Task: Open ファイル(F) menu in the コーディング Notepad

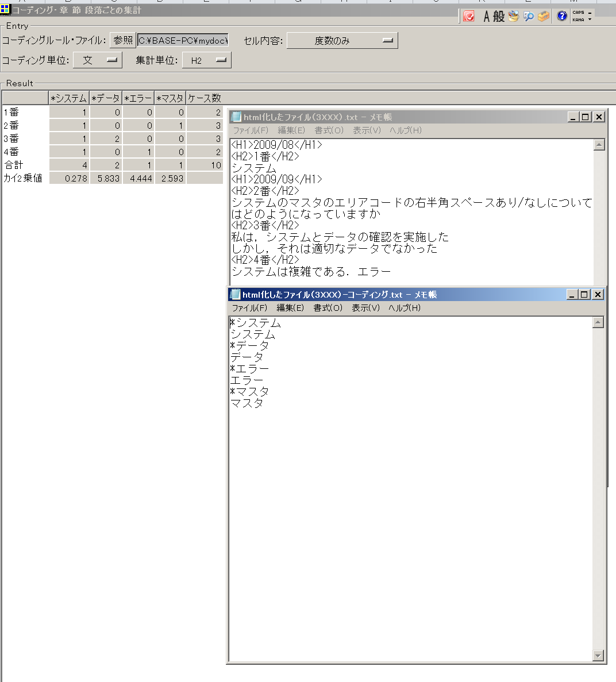Action: [249, 307]
